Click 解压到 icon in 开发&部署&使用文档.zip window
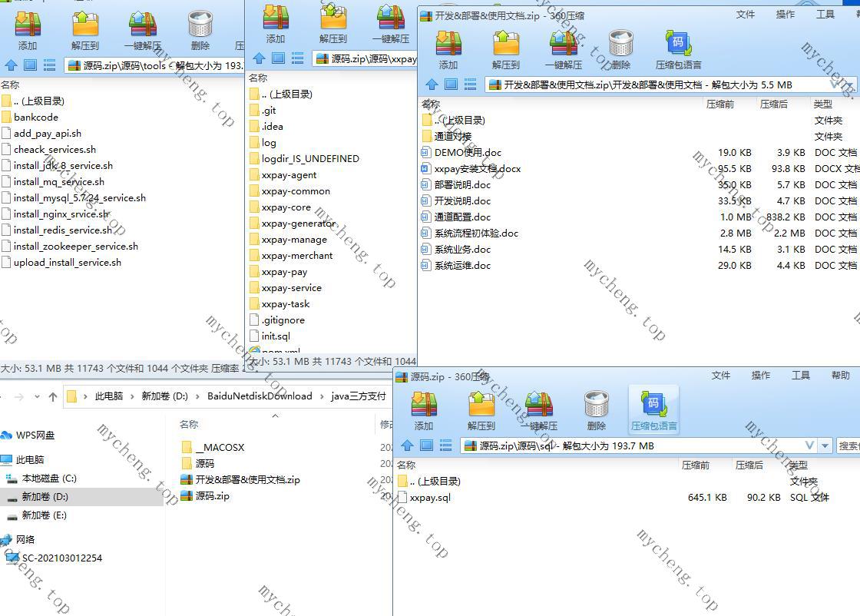Screen dimensions: 860x616 tap(506, 44)
